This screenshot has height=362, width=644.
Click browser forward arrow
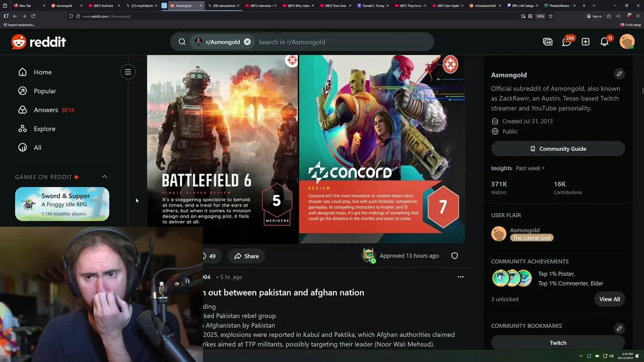click(24, 16)
